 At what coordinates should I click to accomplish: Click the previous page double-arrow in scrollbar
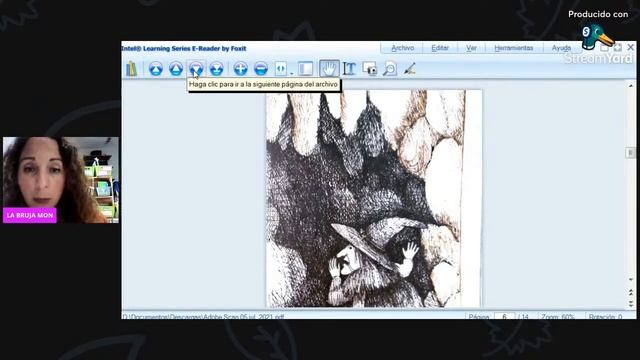pos(631,292)
